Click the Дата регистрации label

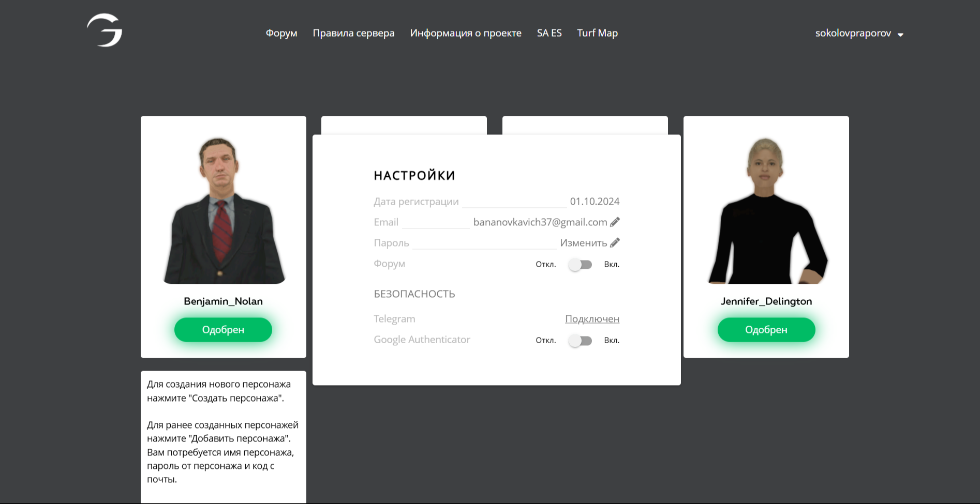pyautogui.click(x=416, y=202)
